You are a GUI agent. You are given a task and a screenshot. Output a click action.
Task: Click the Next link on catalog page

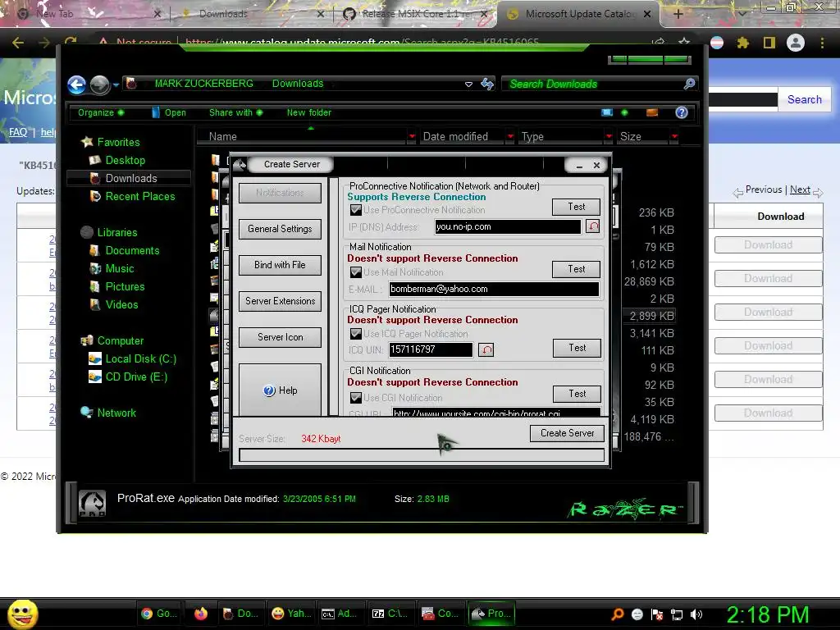799,189
